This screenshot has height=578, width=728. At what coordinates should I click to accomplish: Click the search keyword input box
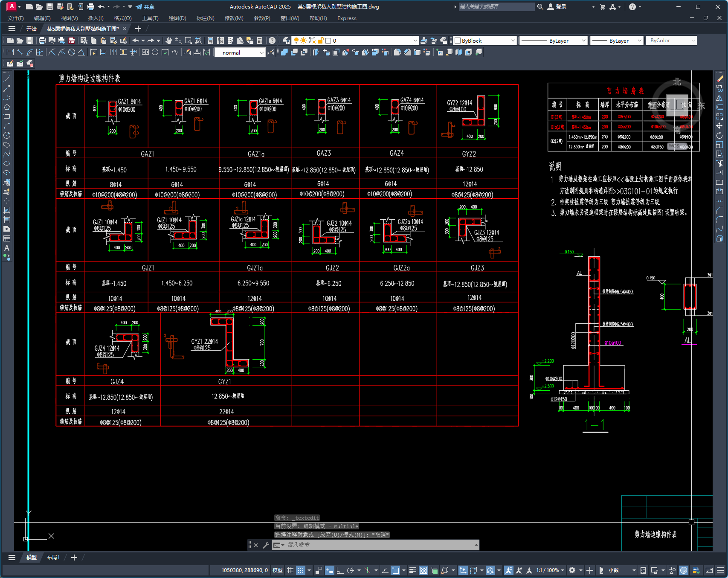click(x=496, y=7)
